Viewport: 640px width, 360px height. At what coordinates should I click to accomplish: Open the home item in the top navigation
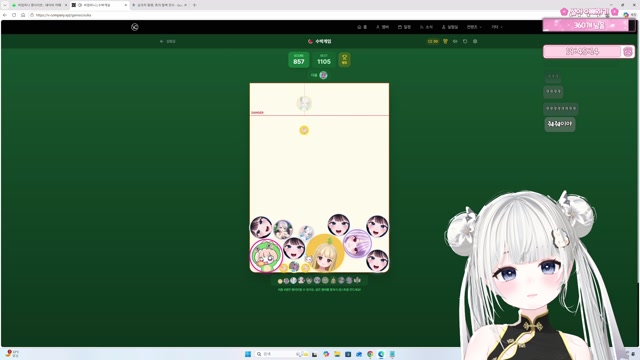click(x=362, y=27)
